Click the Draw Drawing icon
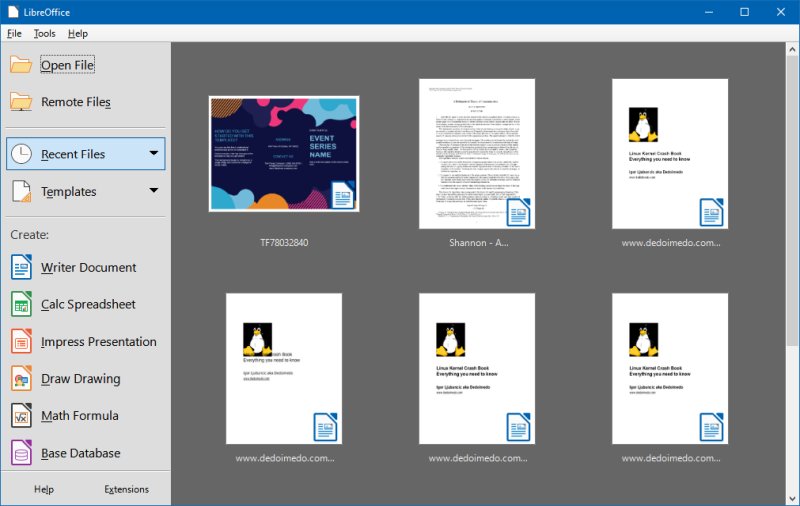800x506 pixels. [22, 379]
